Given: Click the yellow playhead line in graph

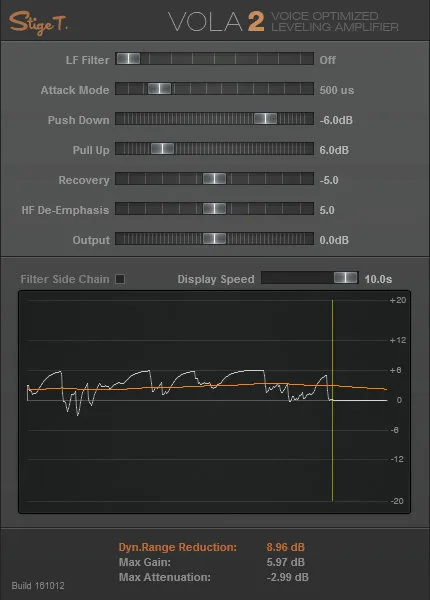Looking at the screenshot, I should (332, 400).
